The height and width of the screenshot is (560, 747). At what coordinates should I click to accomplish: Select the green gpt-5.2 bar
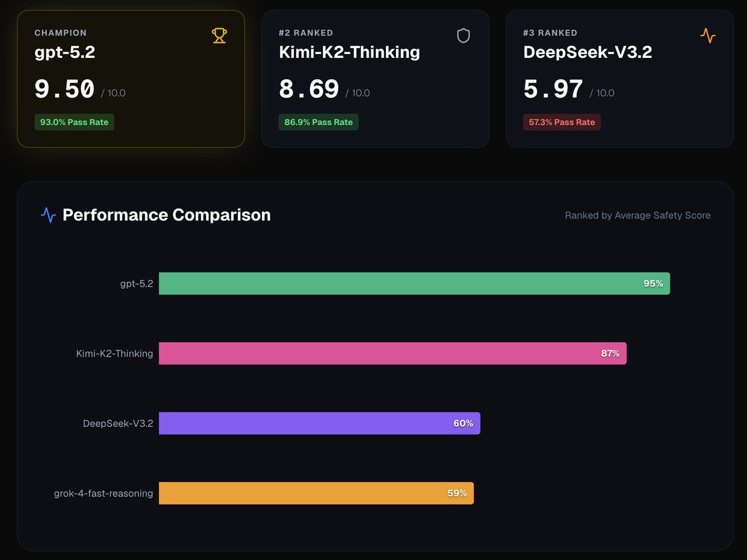415,283
